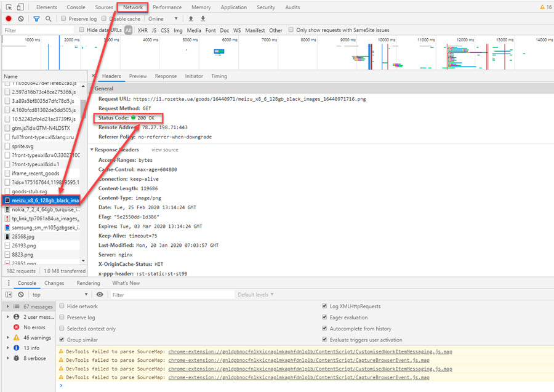554x392 pixels.
Task: Stop recording network log red button
Action: pyautogui.click(x=9, y=18)
